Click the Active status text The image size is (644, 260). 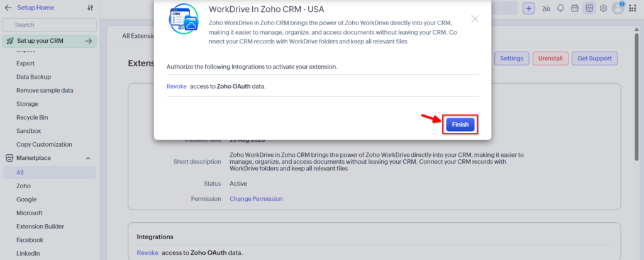(238, 183)
